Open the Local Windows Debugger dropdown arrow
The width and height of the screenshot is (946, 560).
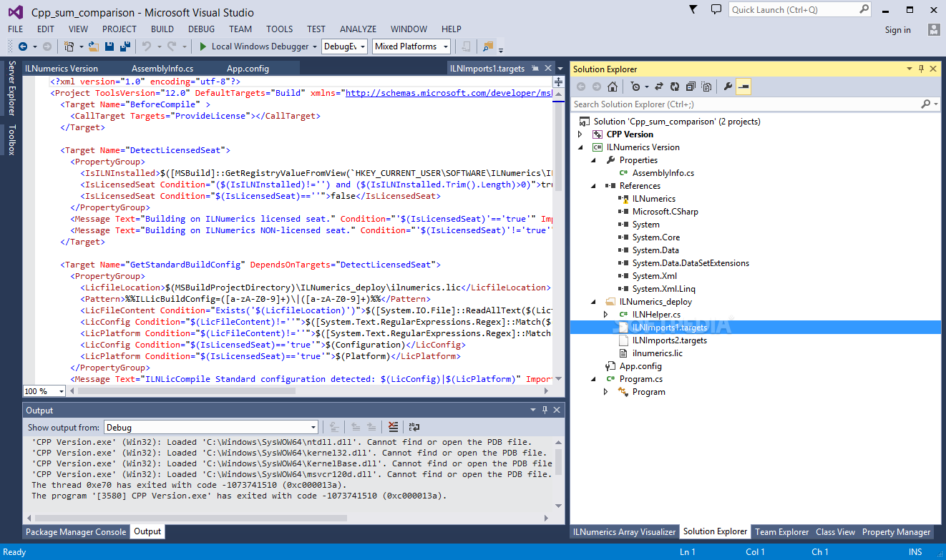315,46
